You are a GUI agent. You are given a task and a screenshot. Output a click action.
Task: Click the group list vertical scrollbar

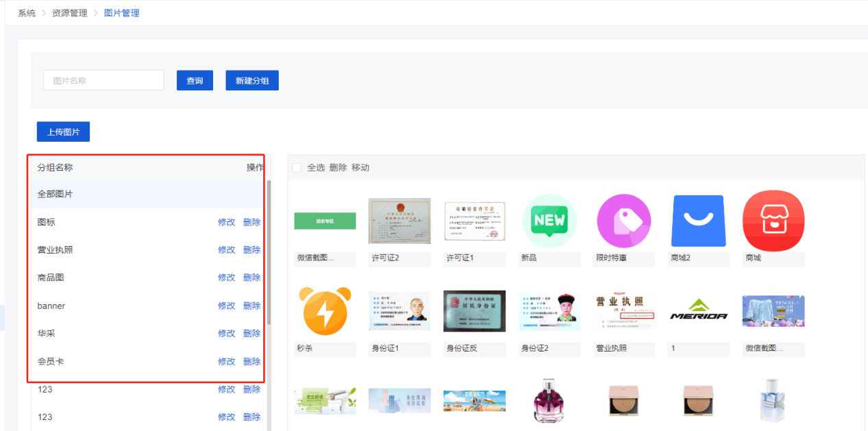point(269,252)
